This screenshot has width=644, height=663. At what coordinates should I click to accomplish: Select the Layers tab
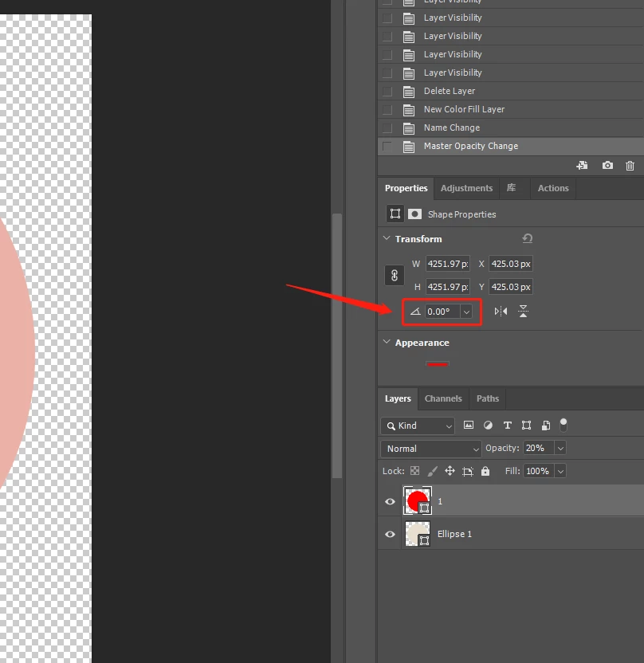[398, 398]
